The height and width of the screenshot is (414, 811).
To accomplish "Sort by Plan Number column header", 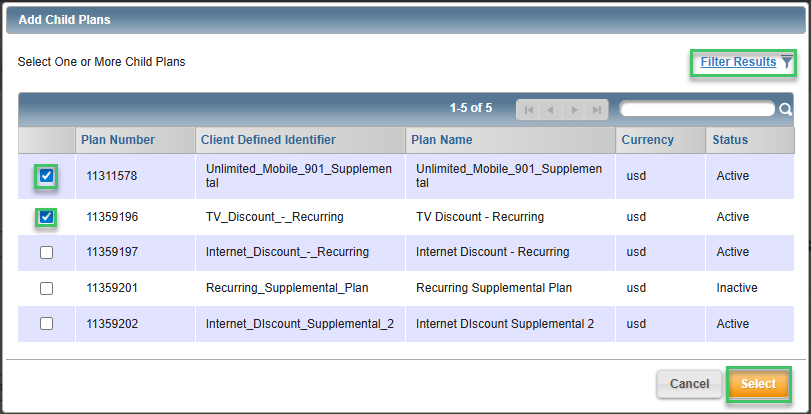I will (119, 140).
